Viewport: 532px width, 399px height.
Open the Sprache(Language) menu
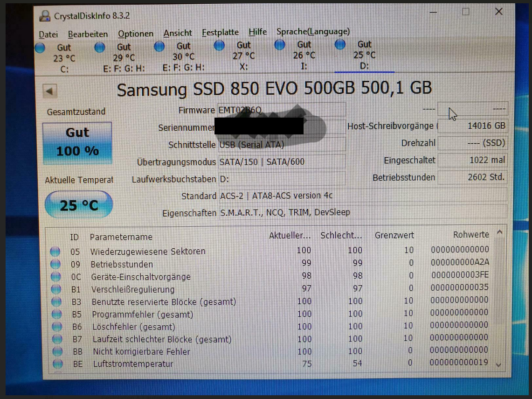click(313, 32)
